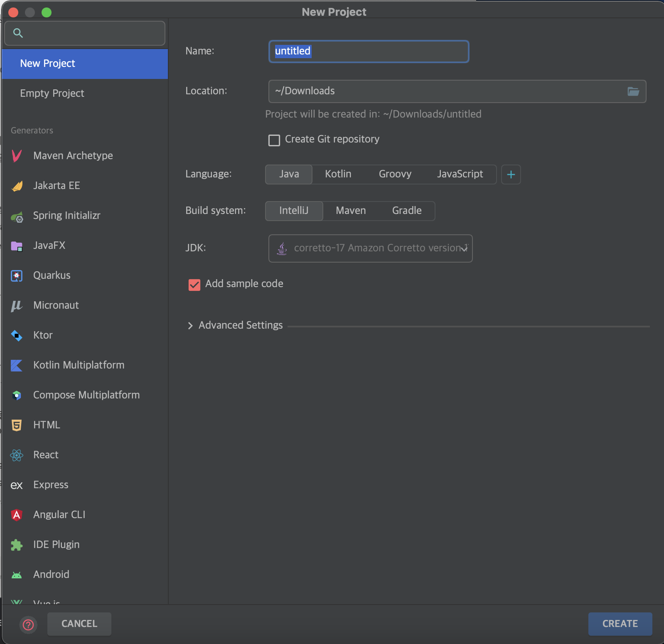664x644 pixels.
Task: Open help via question mark icon
Action: (28, 624)
